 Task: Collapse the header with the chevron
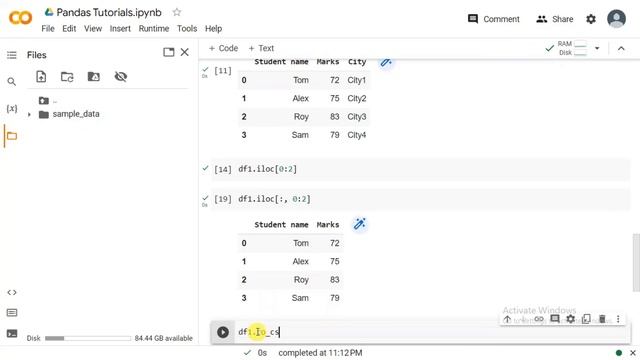click(621, 48)
